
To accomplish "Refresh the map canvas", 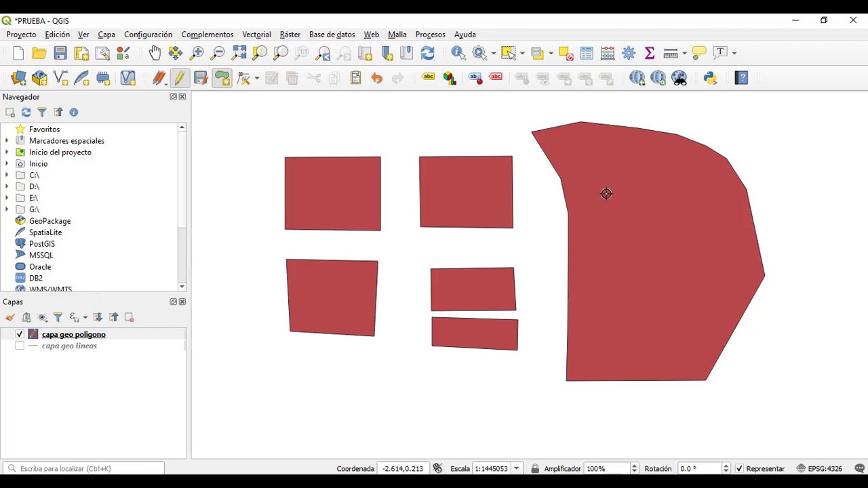I will 427,53.
